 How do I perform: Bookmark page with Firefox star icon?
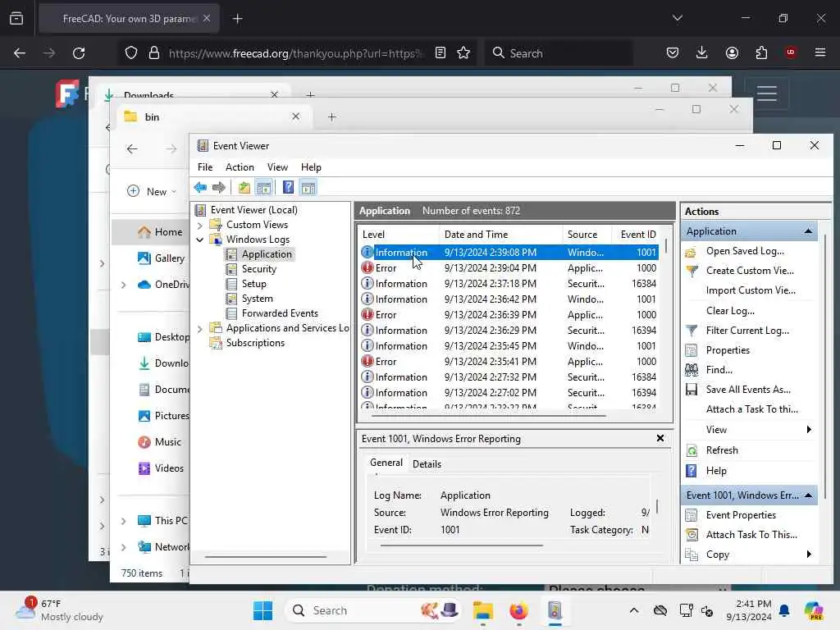coord(463,53)
